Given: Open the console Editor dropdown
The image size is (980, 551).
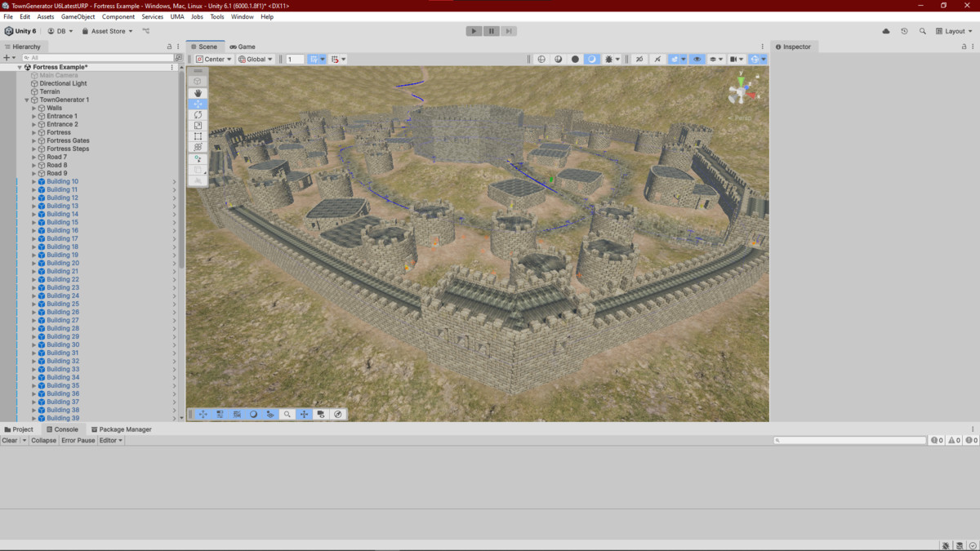Looking at the screenshot, I should 111,440.
